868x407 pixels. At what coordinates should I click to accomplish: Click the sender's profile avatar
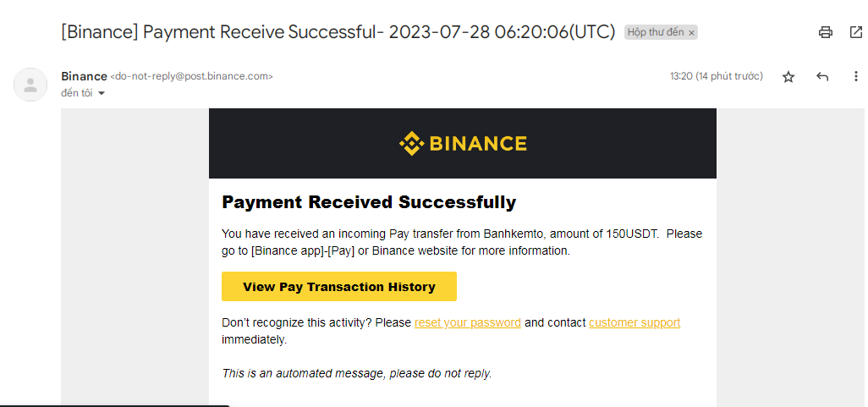point(30,85)
